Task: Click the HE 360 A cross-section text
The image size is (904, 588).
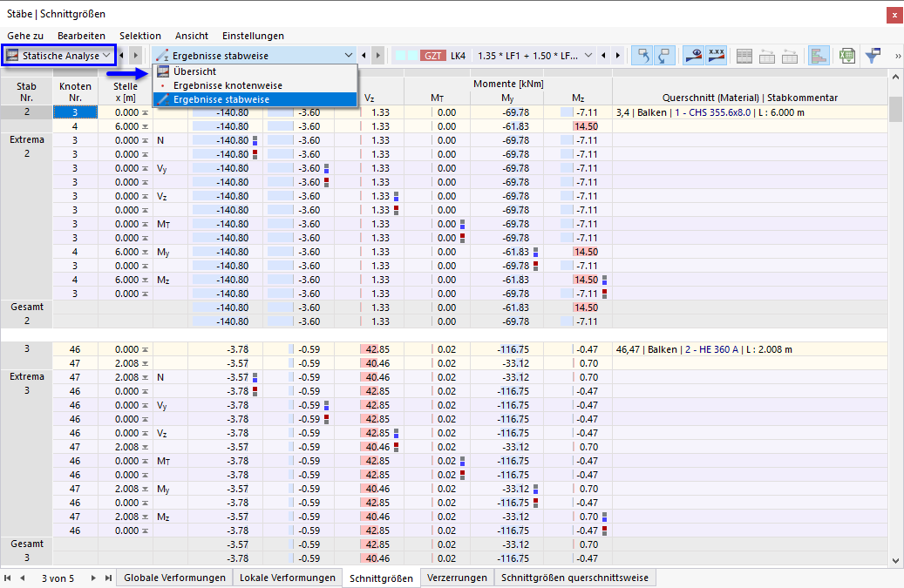Action: [x=711, y=349]
